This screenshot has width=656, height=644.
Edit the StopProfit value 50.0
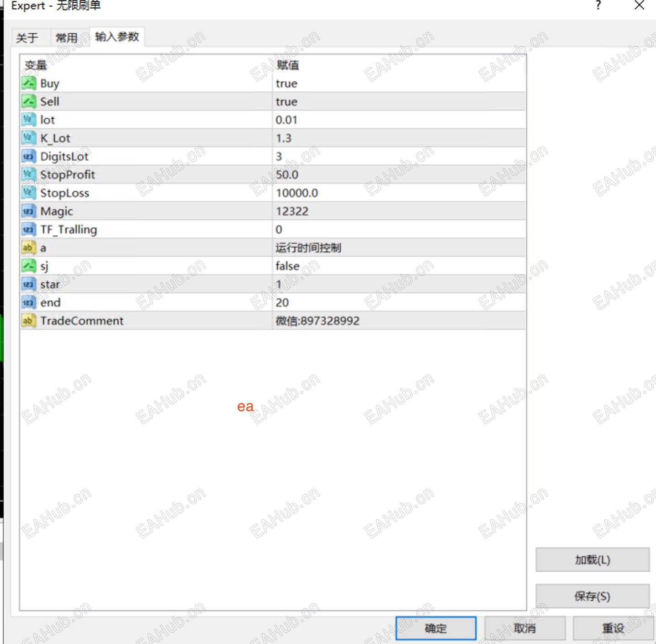coord(287,174)
